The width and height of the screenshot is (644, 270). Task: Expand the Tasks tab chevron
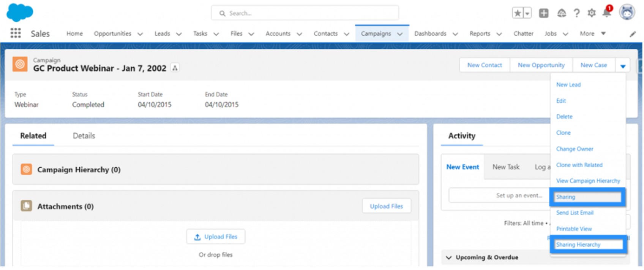pyautogui.click(x=216, y=34)
